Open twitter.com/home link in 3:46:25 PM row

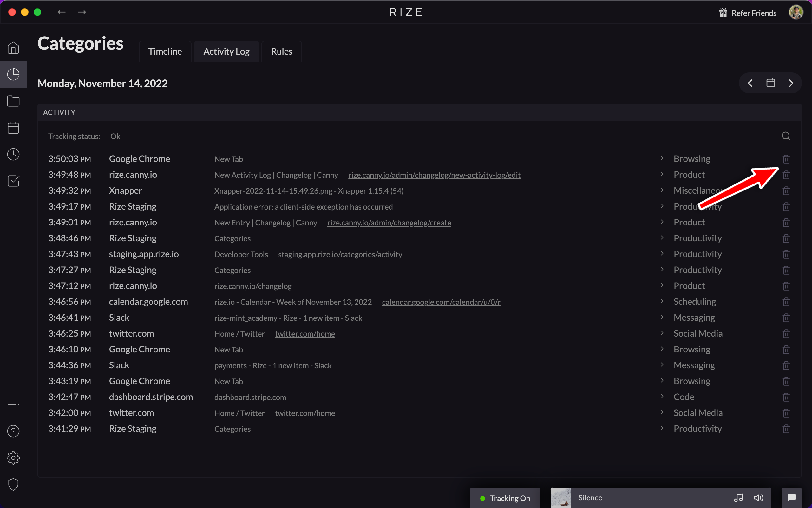pos(305,334)
